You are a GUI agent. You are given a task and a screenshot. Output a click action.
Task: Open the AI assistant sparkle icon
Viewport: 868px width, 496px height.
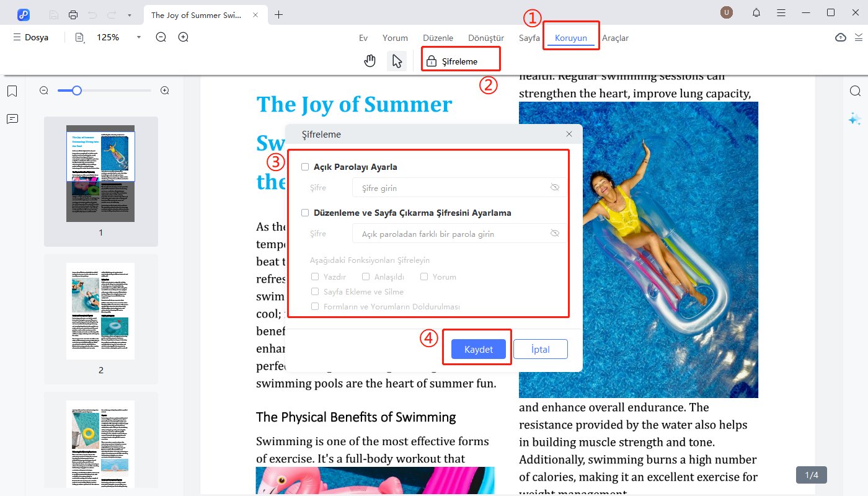click(854, 119)
